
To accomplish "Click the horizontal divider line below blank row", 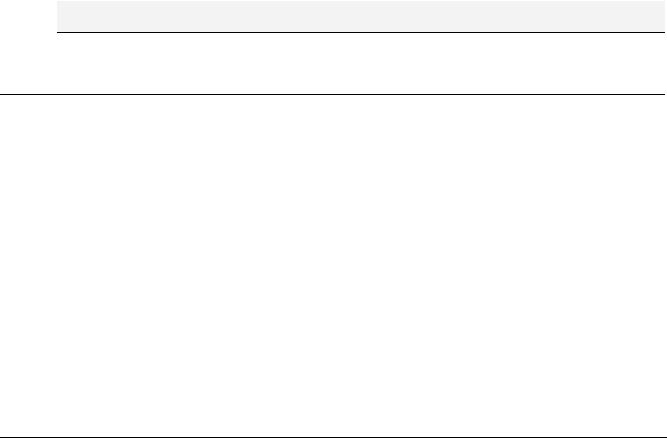I will (x=332, y=94).
